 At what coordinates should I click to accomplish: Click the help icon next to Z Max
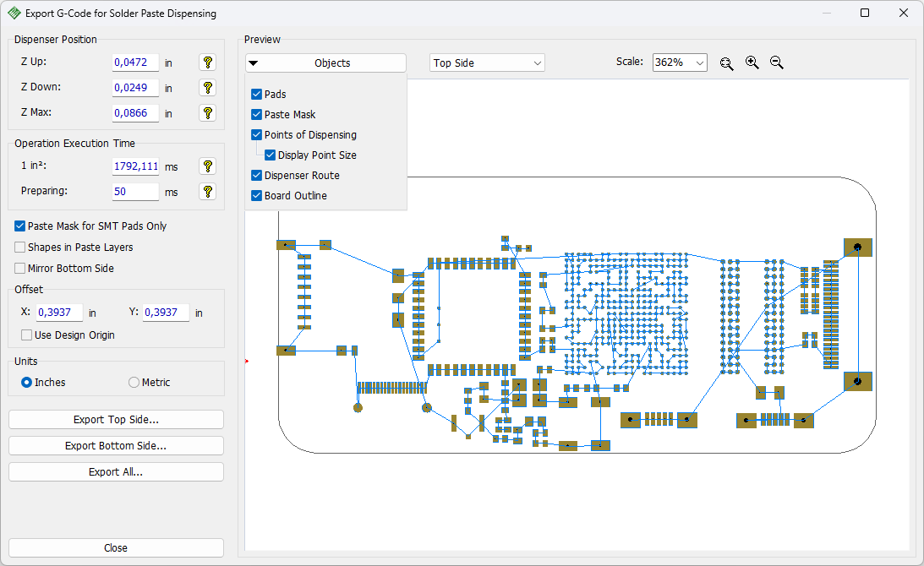coord(207,113)
